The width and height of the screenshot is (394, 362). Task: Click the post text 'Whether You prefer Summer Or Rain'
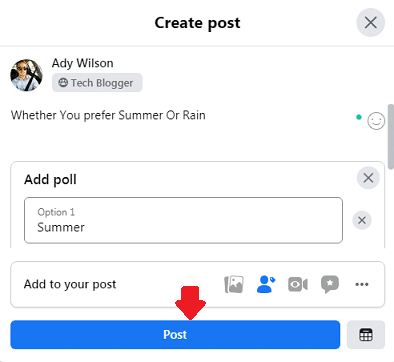click(x=108, y=115)
